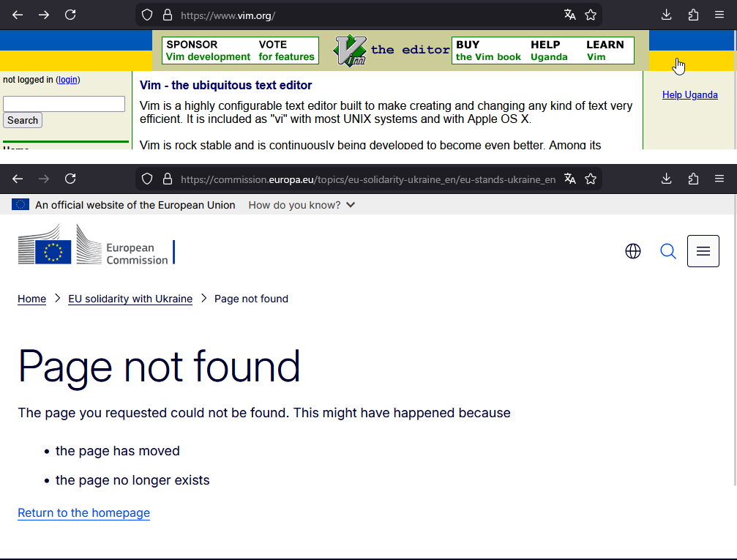Go back in the vim.org browser window
This screenshot has width=737, height=560.
[18, 15]
